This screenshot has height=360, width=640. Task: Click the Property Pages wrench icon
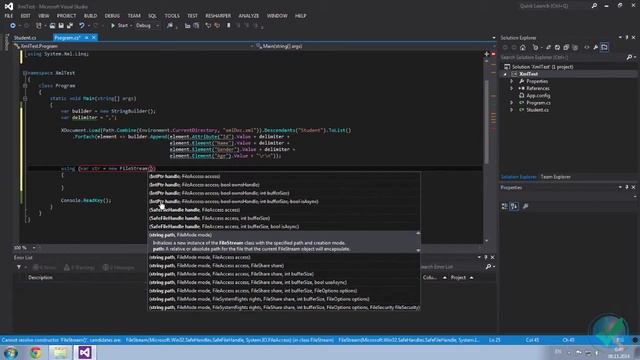click(x=525, y=207)
